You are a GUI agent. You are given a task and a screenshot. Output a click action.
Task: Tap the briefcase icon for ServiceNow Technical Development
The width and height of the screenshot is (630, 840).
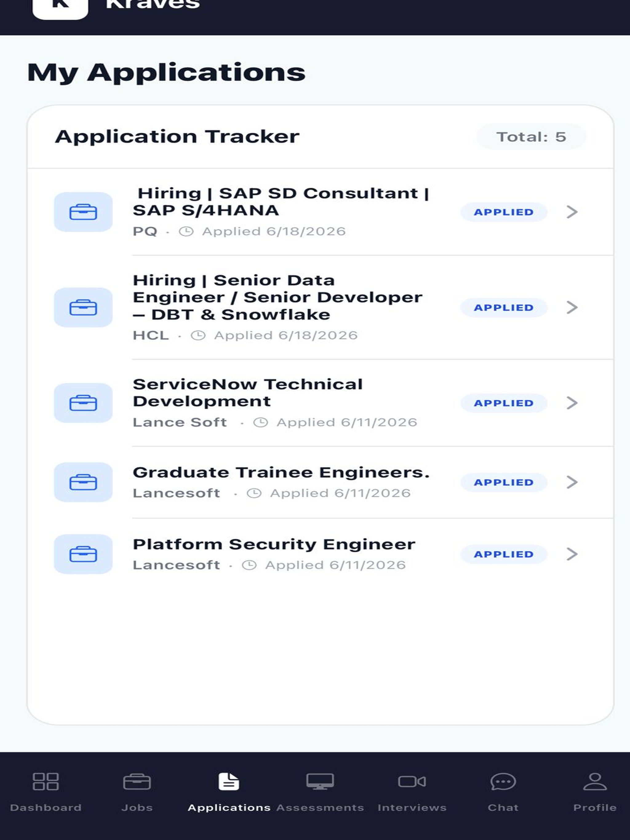tap(83, 403)
